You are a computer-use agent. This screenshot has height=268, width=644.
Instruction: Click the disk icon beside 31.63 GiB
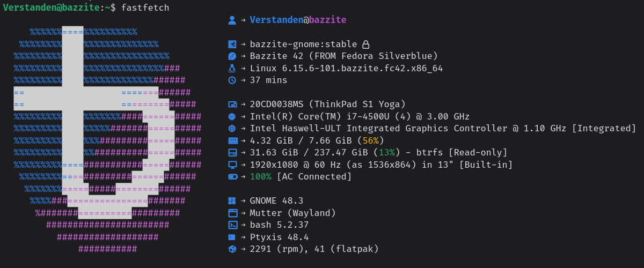pyautogui.click(x=232, y=153)
